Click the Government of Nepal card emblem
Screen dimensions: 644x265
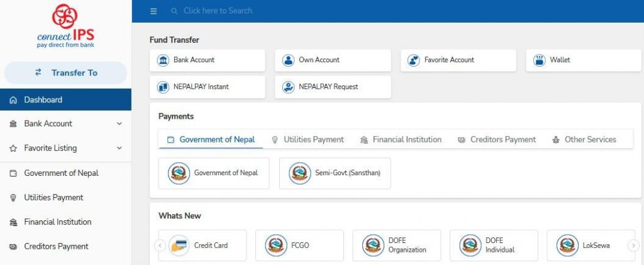(179, 173)
